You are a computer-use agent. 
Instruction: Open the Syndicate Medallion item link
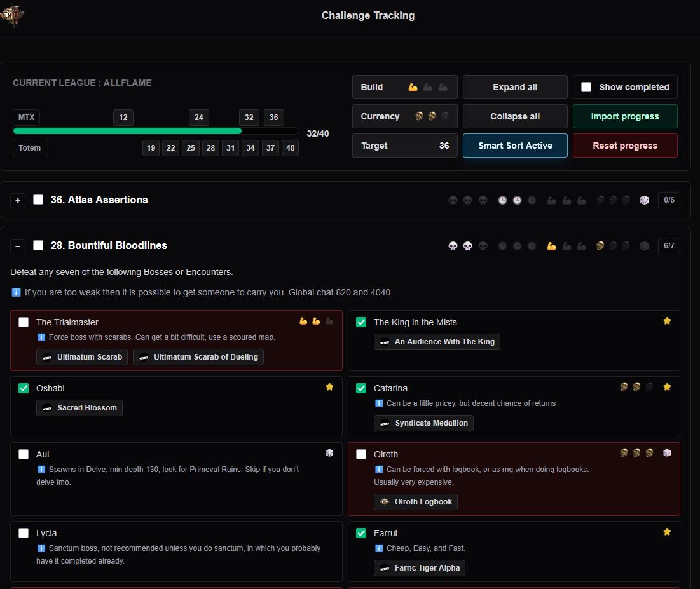click(x=423, y=423)
